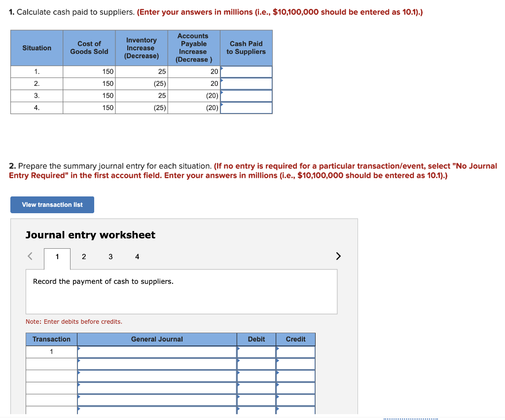
Task: Open the second account row dropdown for credits
Action: (x=156, y=364)
